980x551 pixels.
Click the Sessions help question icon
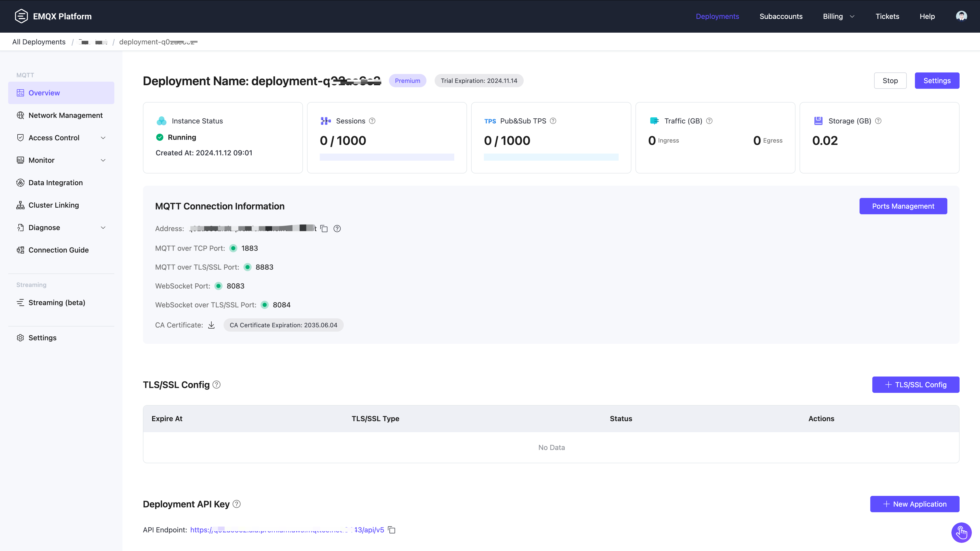(372, 121)
